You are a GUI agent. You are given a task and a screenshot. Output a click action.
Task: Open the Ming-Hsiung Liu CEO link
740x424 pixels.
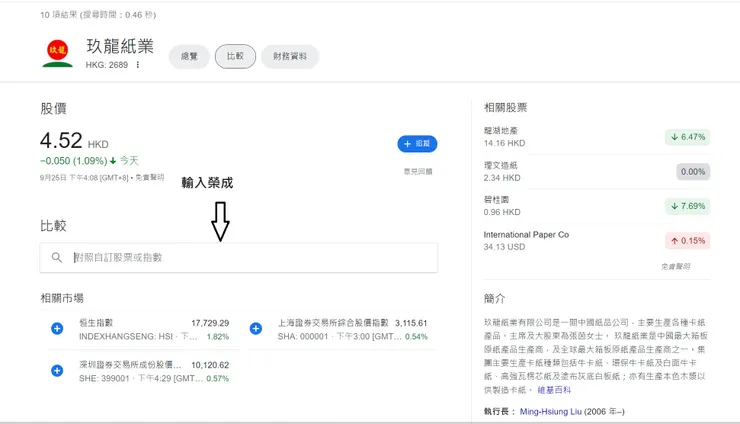[550, 412]
